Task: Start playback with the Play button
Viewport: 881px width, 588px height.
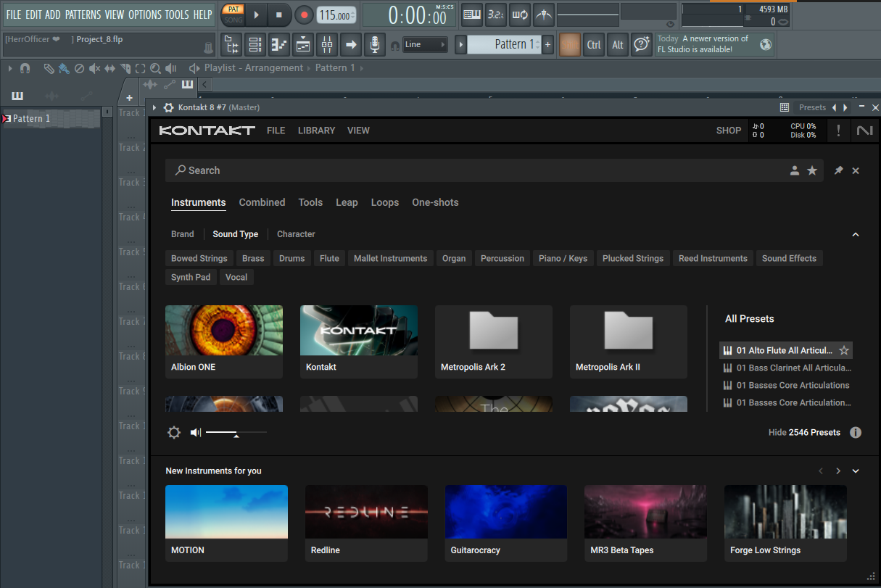Action: 256,15
